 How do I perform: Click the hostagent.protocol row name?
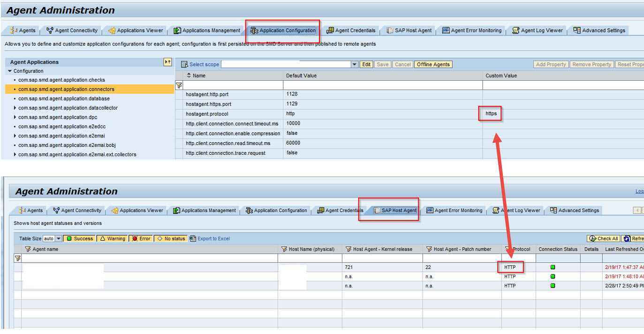(207, 114)
